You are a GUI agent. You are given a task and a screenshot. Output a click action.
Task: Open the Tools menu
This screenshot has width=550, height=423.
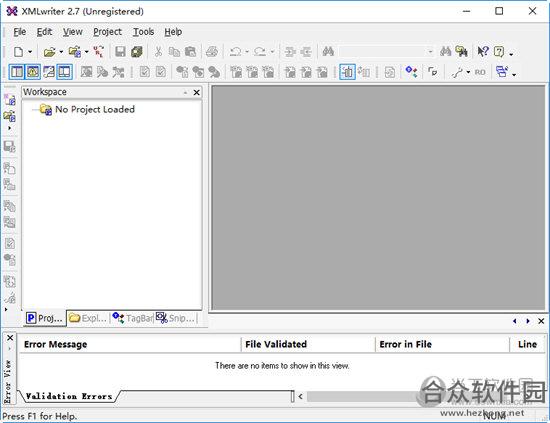[x=143, y=32]
